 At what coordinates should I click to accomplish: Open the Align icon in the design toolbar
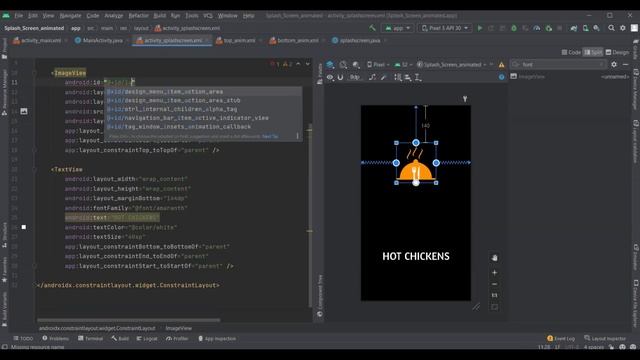(408, 77)
